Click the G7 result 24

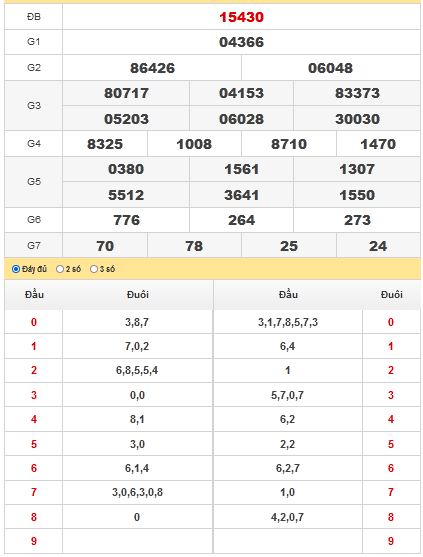click(x=378, y=246)
